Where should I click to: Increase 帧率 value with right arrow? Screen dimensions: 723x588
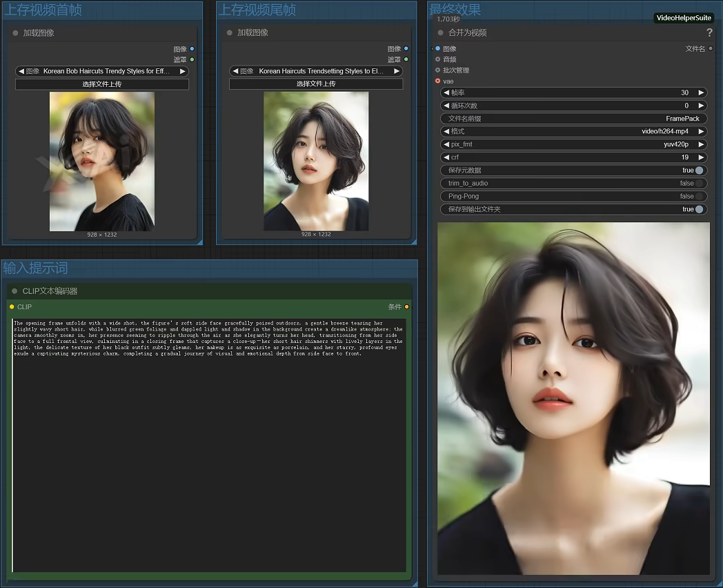click(x=701, y=92)
